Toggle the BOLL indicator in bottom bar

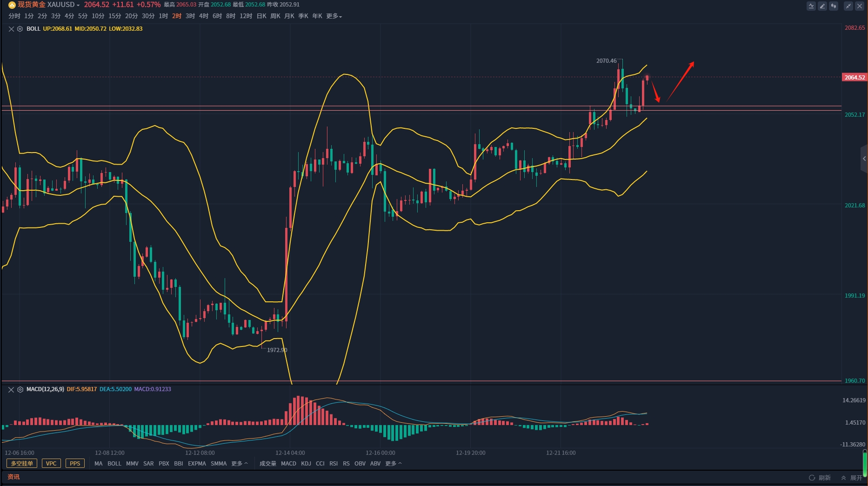[114, 464]
